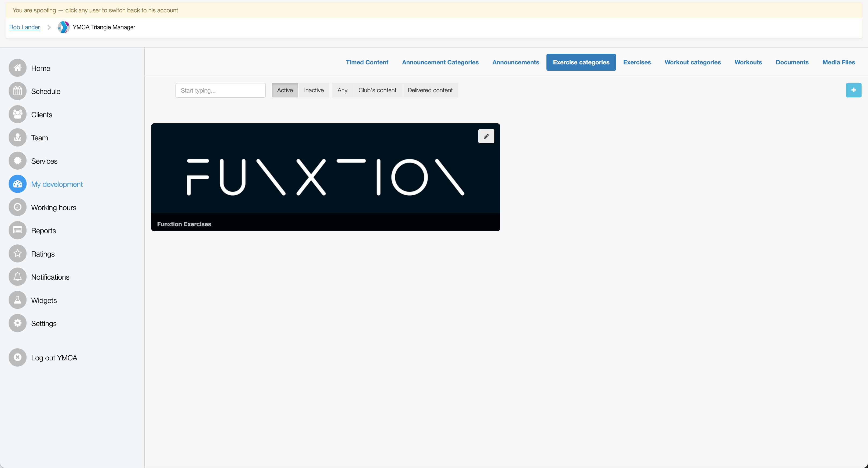Open the Team sidebar label
Screen dimensions: 868x468
[x=39, y=138]
